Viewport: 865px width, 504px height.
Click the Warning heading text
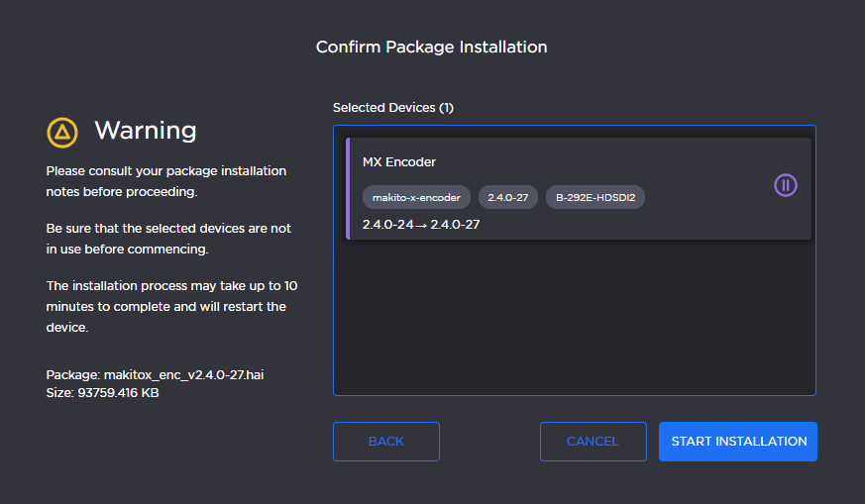tap(145, 131)
